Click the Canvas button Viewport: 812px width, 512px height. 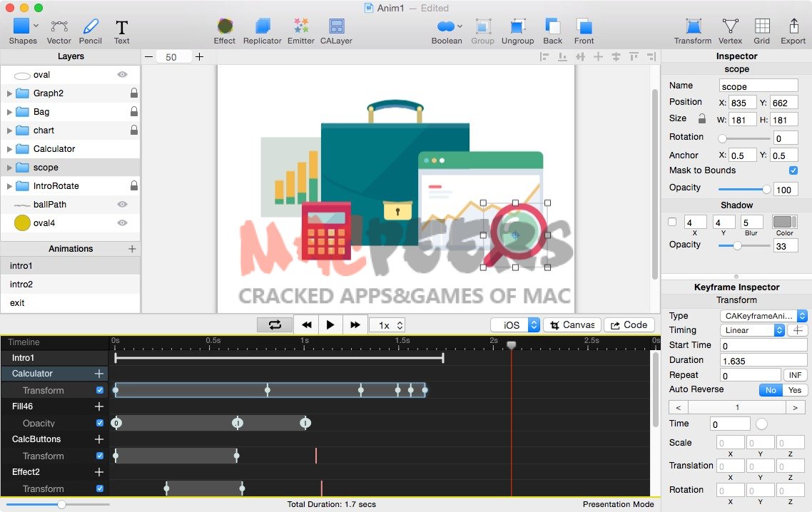click(572, 325)
